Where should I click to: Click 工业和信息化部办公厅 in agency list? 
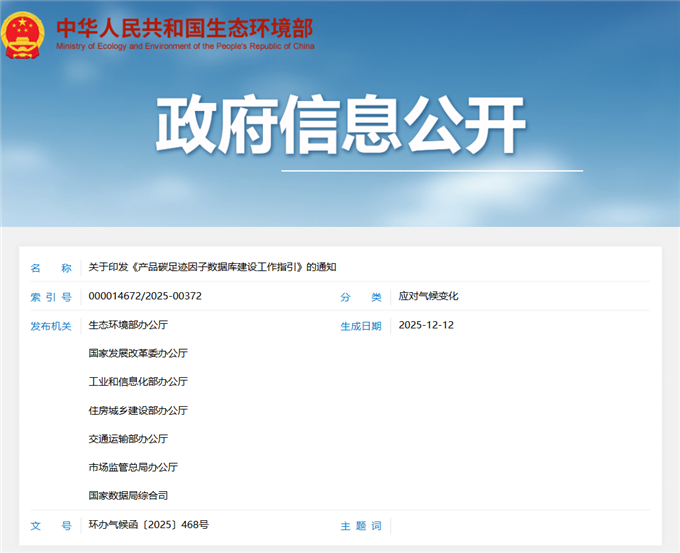coord(138,381)
